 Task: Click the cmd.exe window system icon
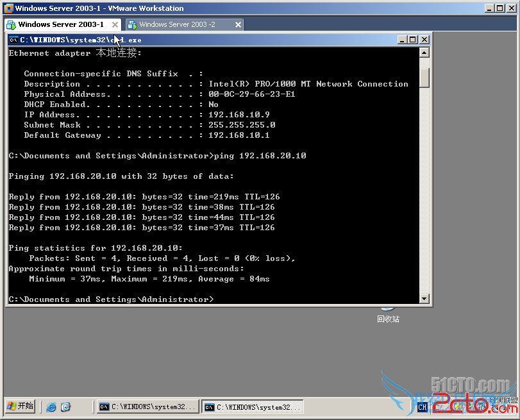pyautogui.click(x=13, y=40)
